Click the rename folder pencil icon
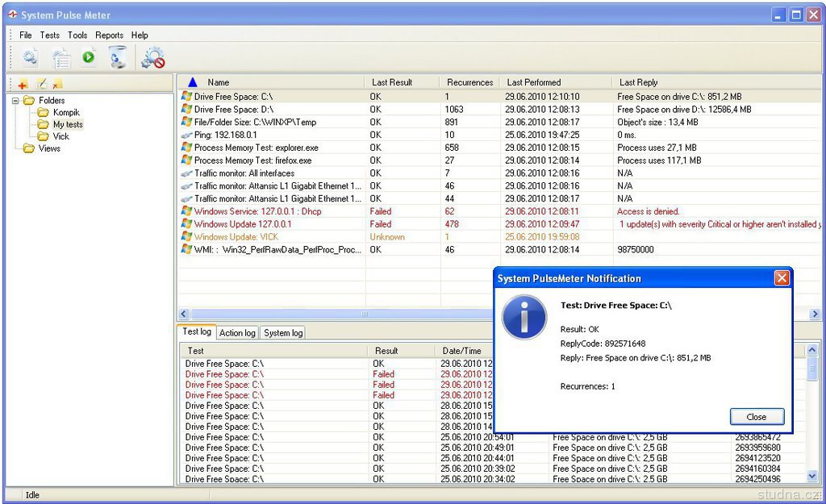The height and width of the screenshot is (504, 826). click(x=40, y=84)
